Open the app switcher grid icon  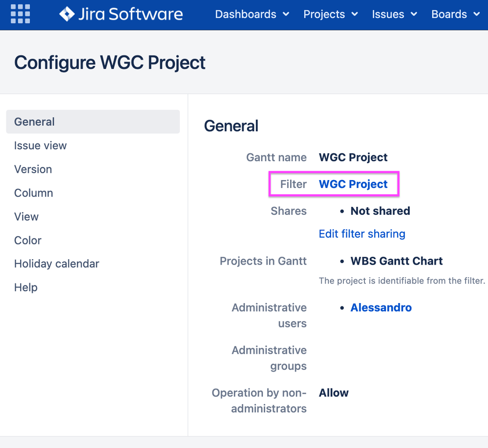[x=20, y=14]
